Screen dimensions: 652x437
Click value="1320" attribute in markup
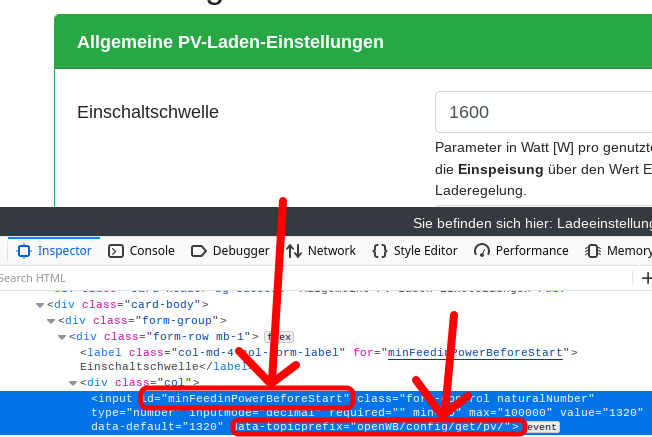pyautogui.click(x=601, y=412)
